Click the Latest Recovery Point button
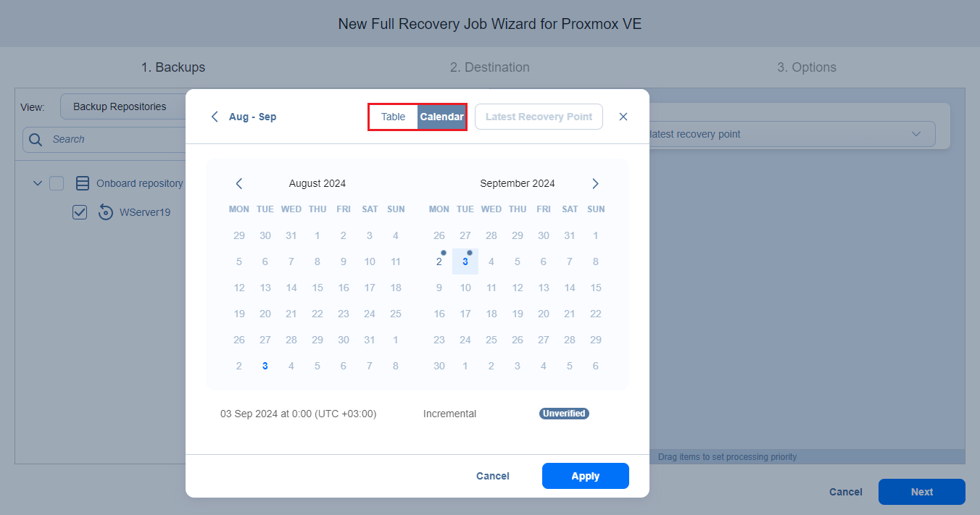The width and height of the screenshot is (980, 515). pyautogui.click(x=539, y=117)
